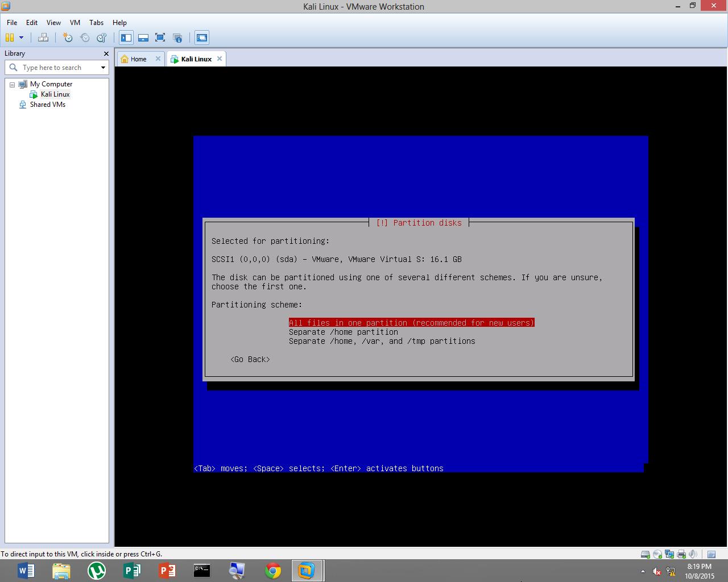
Task: Select Kali Linux in library tree
Action: tap(55, 94)
